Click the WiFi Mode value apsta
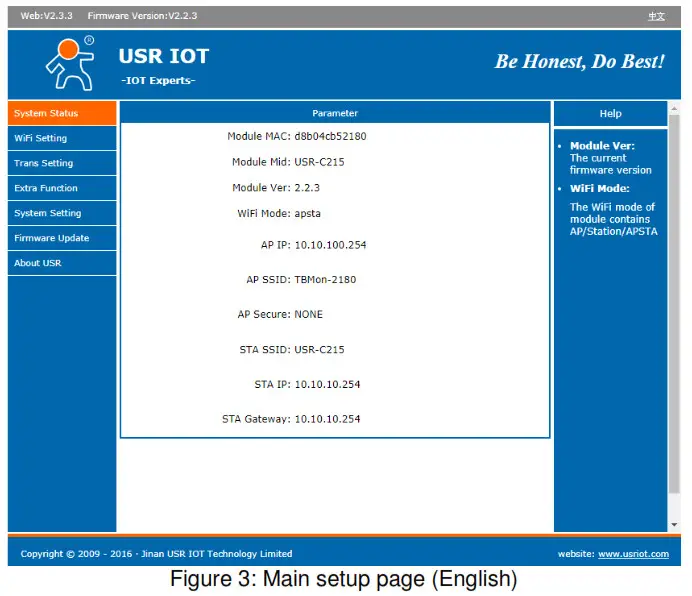 pos(307,214)
